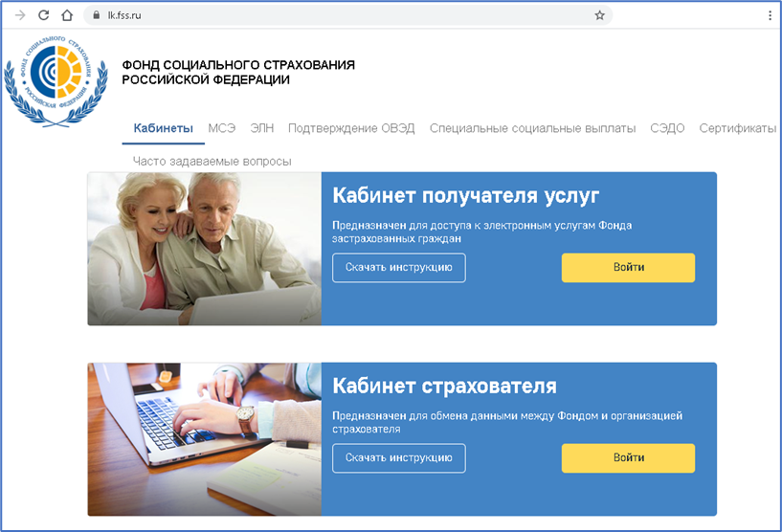Click Войти for Кабинет получателя услуг
The width and height of the screenshot is (782, 532).
pos(629,268)
